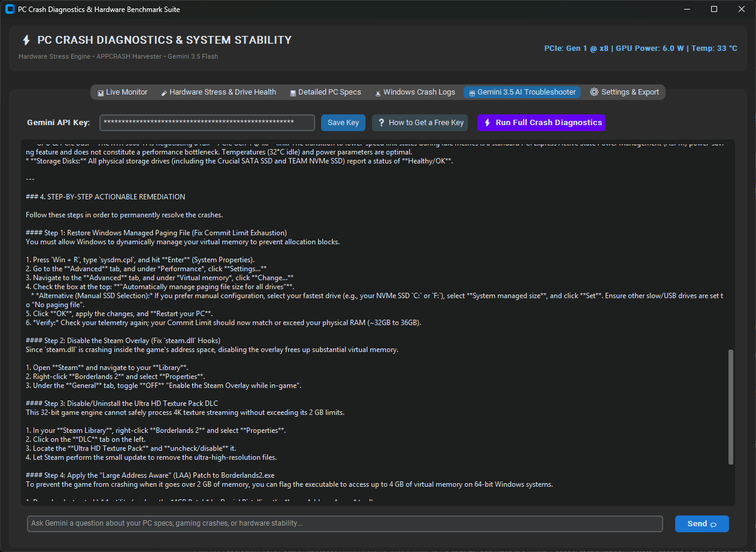Click the gear icon on Settings & Export

594,92
